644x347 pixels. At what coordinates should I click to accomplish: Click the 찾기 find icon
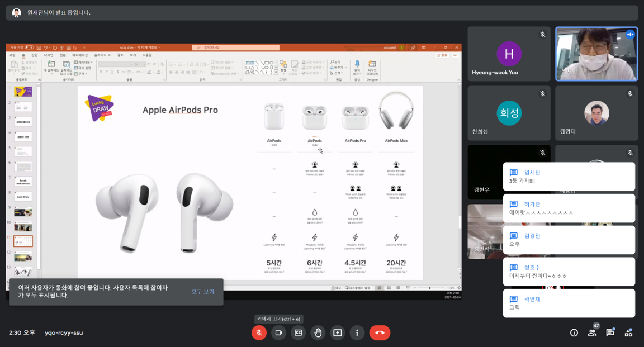pyautogui.click(x=335, y=63)
